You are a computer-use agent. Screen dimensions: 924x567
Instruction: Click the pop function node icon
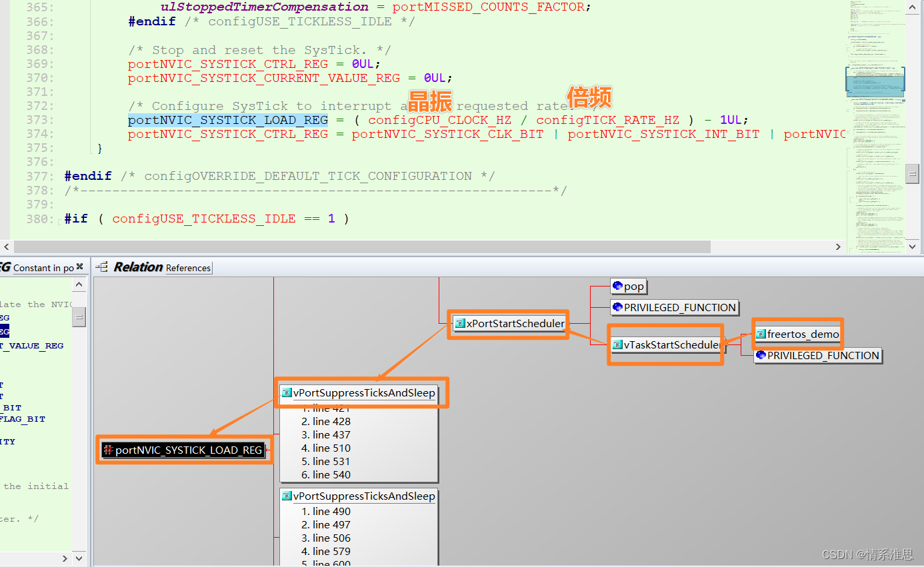(617, 286)
